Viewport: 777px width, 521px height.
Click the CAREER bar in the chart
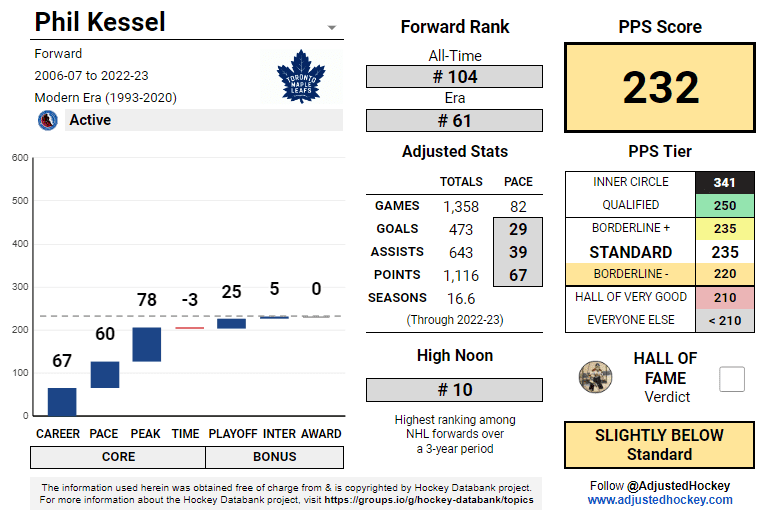click(x=62, y=401)
